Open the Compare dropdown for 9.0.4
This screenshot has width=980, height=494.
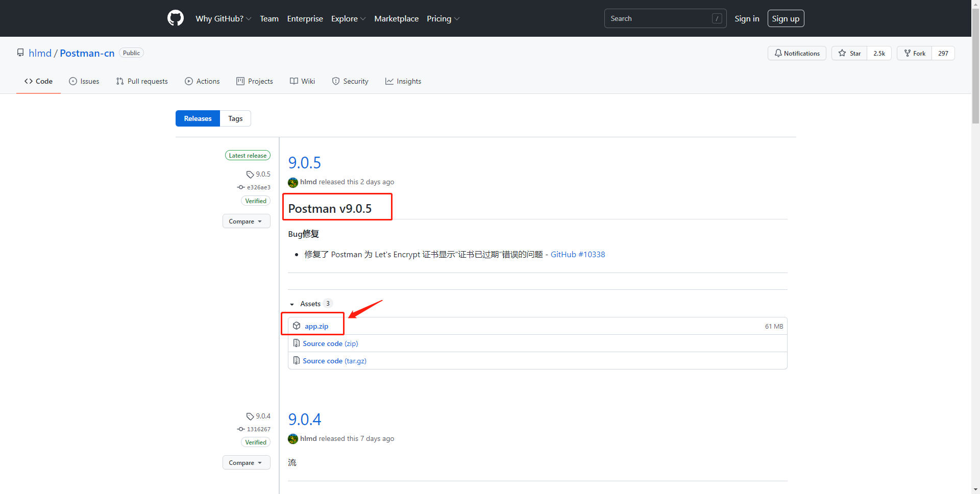(246, 462)
